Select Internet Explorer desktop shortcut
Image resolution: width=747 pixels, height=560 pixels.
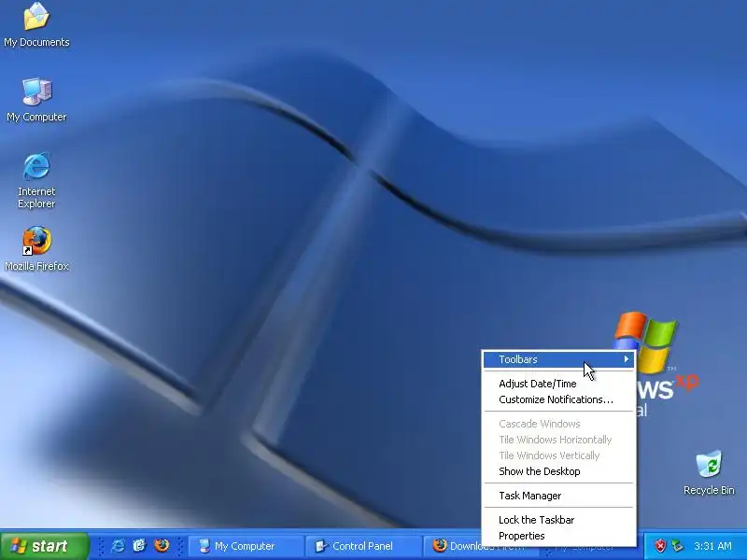[x=36, y=180]
